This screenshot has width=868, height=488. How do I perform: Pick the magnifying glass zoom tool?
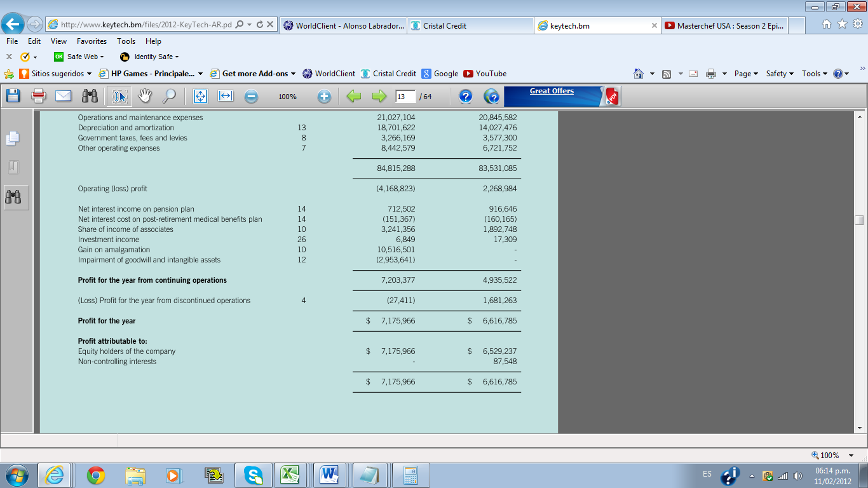169,96
